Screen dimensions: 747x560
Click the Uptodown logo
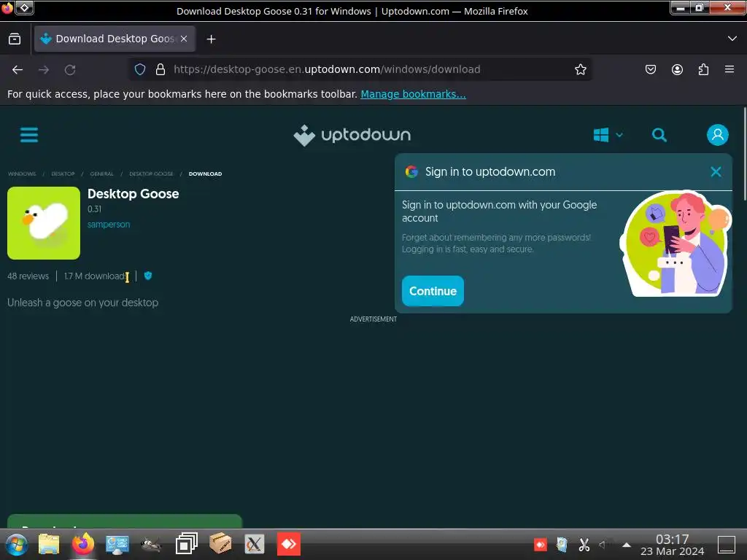(352, 135)
